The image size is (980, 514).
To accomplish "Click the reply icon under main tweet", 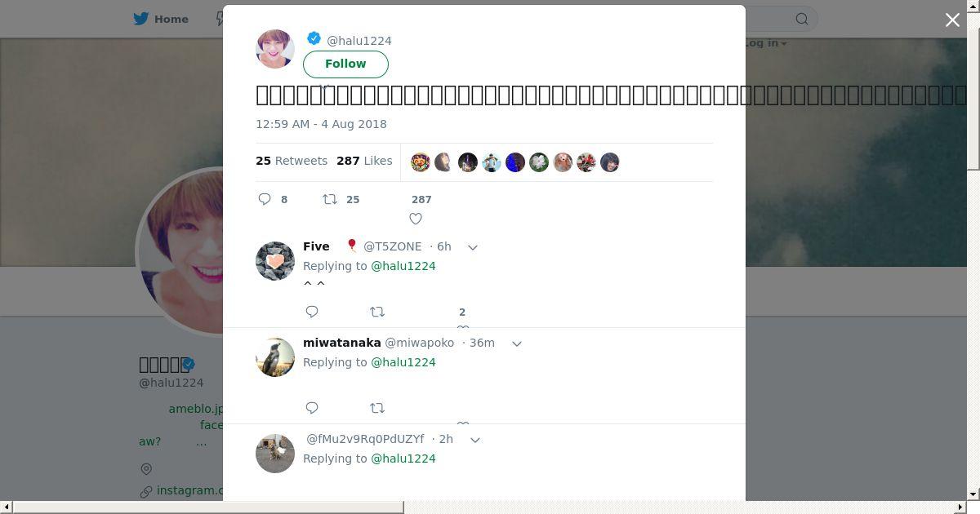I will click(265, 199).
